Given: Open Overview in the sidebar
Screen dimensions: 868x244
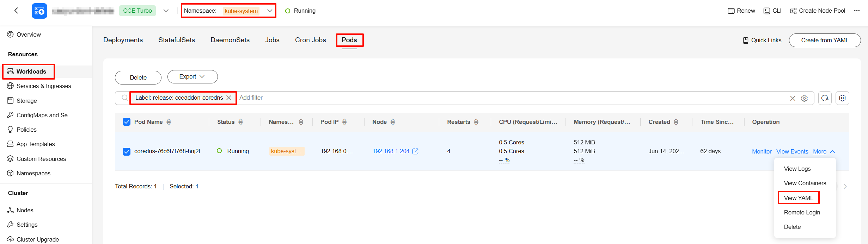Looking at the screenshot, I should click(x=29, y=35).
